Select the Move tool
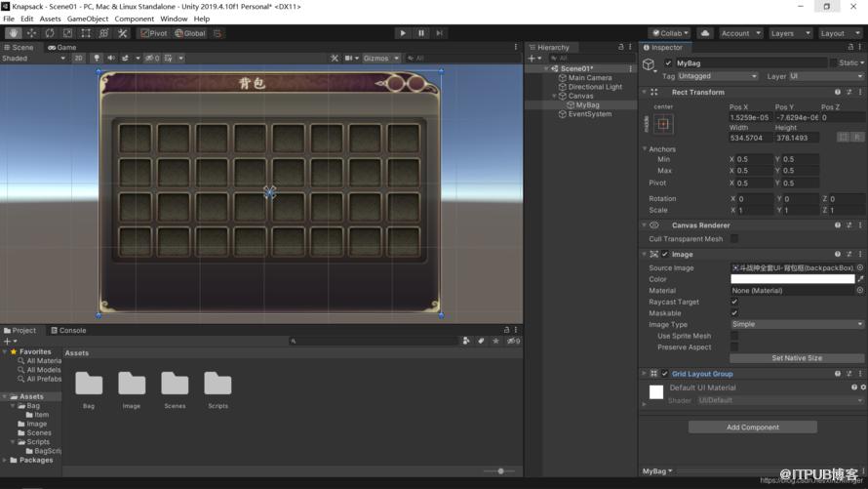Image resolution: width=868 pixels, height=489 pixels. (x=31, y=33)
